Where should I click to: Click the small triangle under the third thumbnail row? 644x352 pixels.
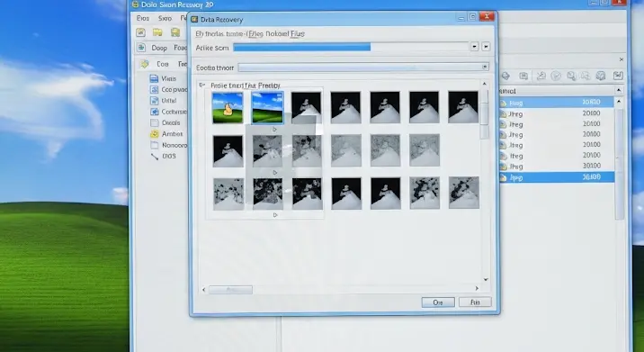coord(274,215)
